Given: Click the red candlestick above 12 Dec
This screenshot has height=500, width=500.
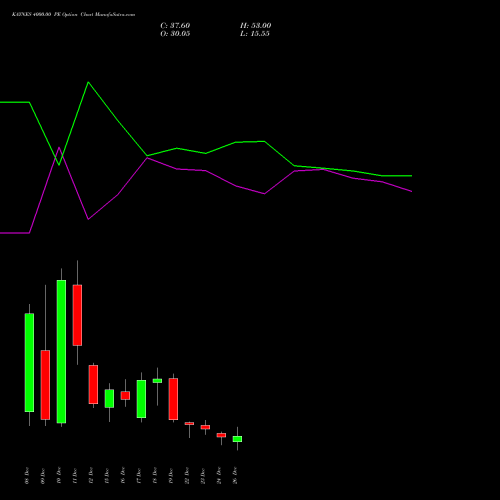Looking at the screenshot, I should pyautogui.click(x=93, y=384).
